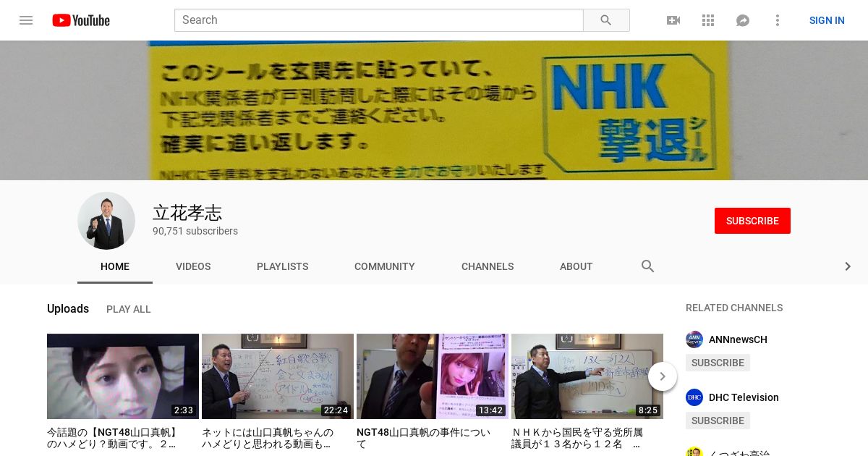
Task: Open video title NGT48山口真帆の事件について
Action: 425,438
